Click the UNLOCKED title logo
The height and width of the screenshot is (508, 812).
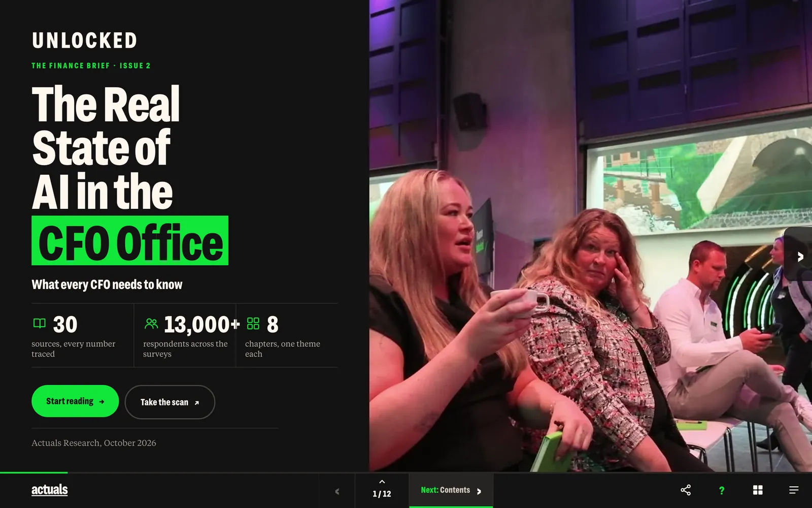85,41
